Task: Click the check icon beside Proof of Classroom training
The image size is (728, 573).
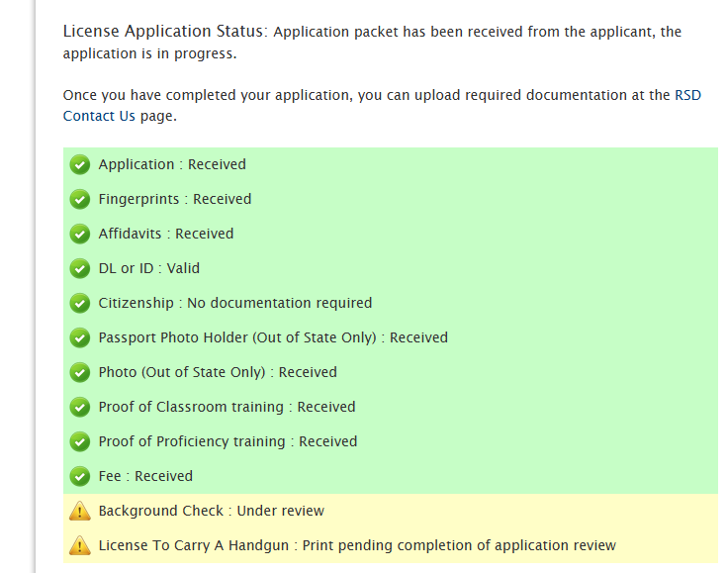Action: click(80, 408)
